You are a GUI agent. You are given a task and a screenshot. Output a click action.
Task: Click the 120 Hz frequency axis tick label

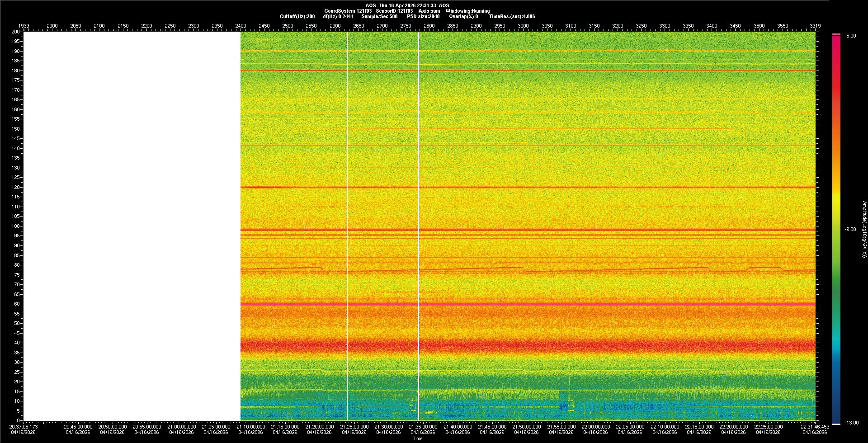(x=16, y=187)
